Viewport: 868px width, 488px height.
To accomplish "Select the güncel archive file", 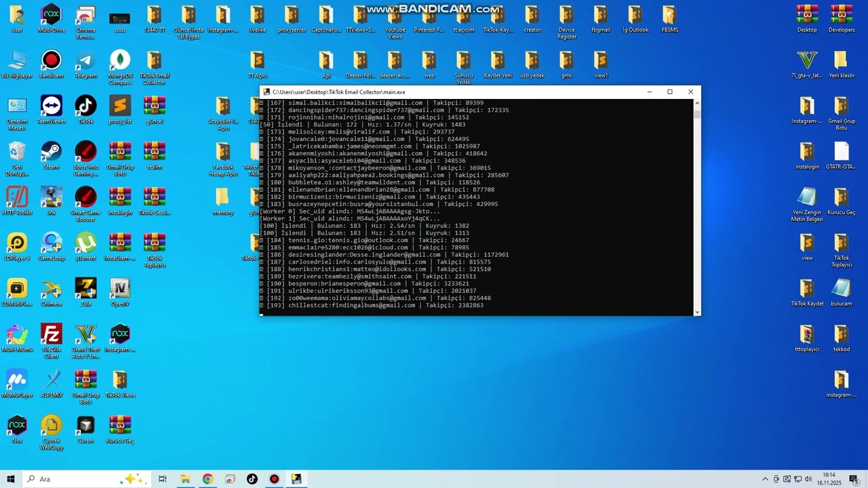I will tap(155, 110).
